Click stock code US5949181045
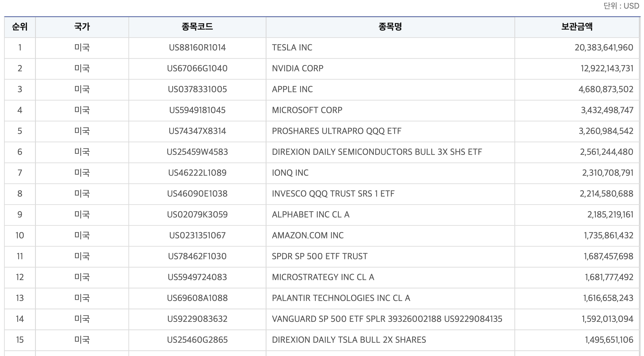This screenshot has height=356, width=644. 197,110
